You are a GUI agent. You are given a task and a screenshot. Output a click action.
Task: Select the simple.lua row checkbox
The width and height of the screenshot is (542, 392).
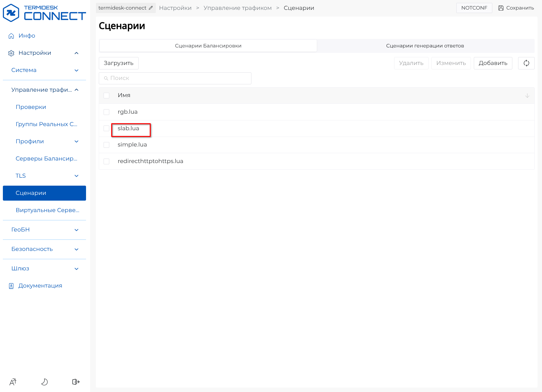pyautogui.click(x=106, y=145)
